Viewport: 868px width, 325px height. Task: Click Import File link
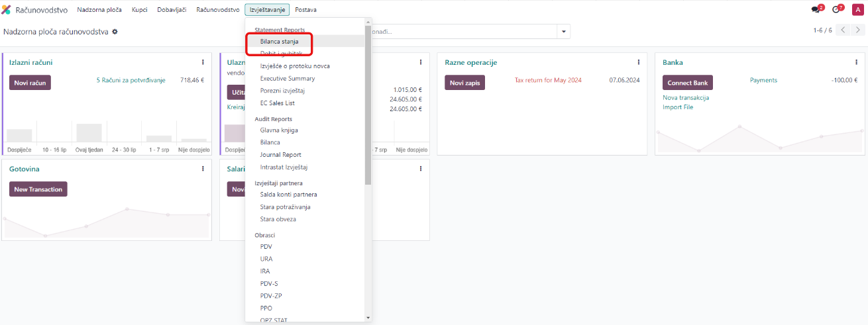click(677, 107)
